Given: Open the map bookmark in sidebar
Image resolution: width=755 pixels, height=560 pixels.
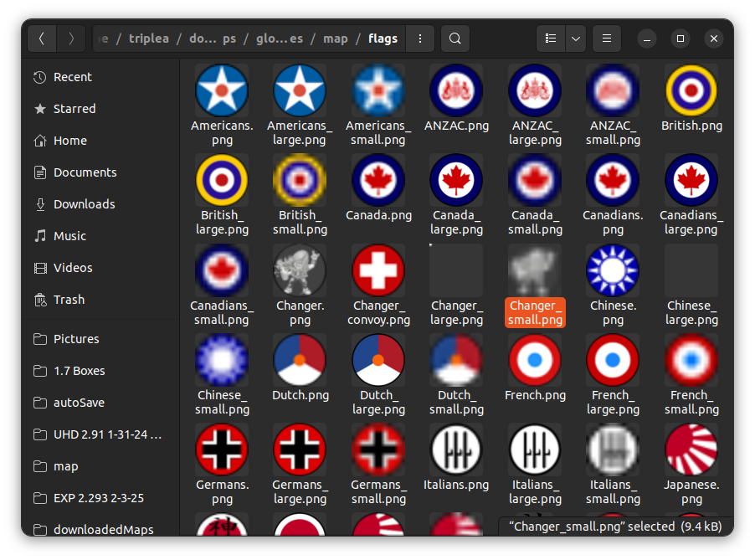Looking at the screenshot, I should 100,466.
